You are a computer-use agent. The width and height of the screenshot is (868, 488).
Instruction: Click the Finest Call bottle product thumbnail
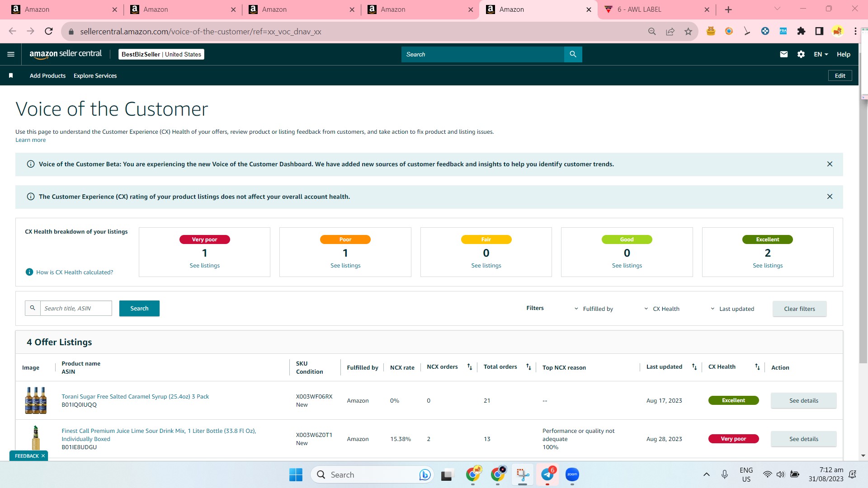[36, 438]
